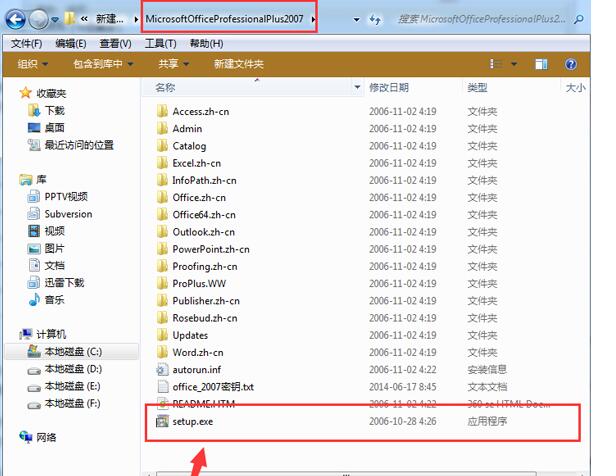The height and width of the screenshot is (476, 616).
Task: Expand the arrow after MicrosoftOfficeProfessionalPlus2007 path
Action: pos(313,19)
